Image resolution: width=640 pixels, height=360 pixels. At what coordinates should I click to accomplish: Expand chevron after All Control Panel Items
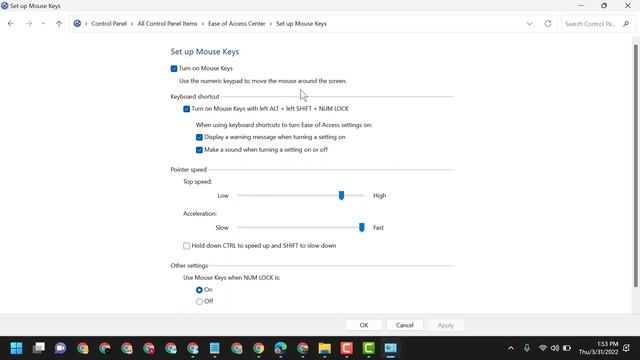click(x=203, y=24)
